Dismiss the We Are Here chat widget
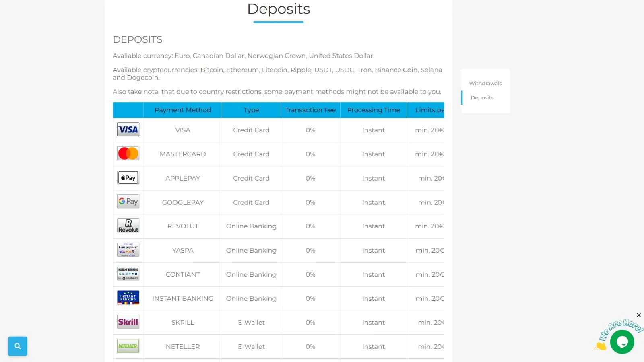Screen dimensions: 644x362 [638, 315]
